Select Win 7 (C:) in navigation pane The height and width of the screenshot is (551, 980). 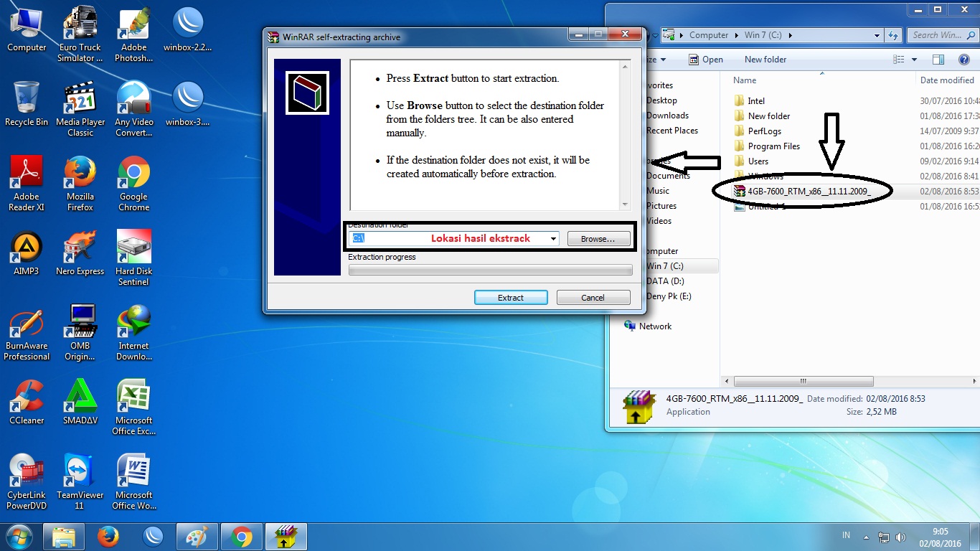point(664,266)
